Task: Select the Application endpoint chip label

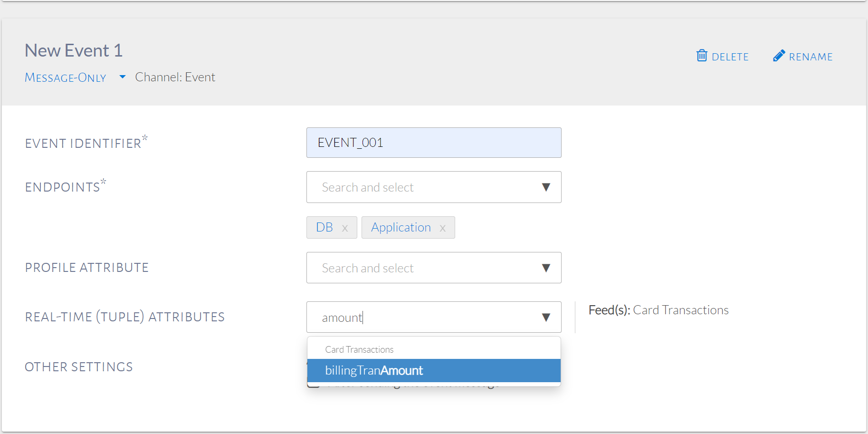Action: 401,227
